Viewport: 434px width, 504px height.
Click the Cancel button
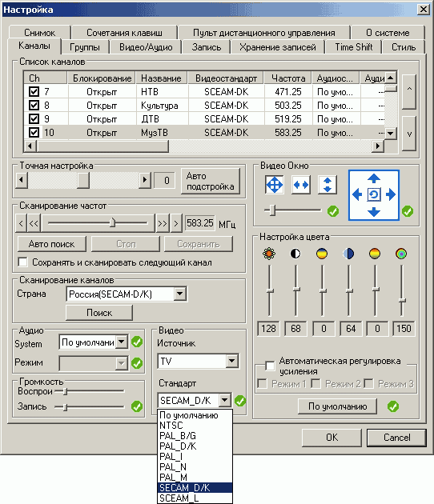pos(396,438)
